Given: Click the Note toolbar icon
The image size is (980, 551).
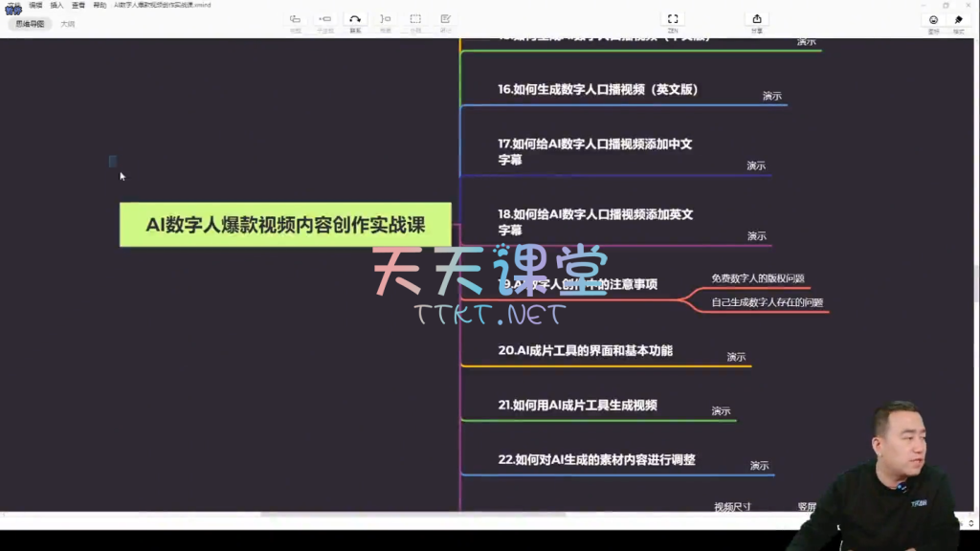Looking at the screenshot, I should (x=445, y=20).
